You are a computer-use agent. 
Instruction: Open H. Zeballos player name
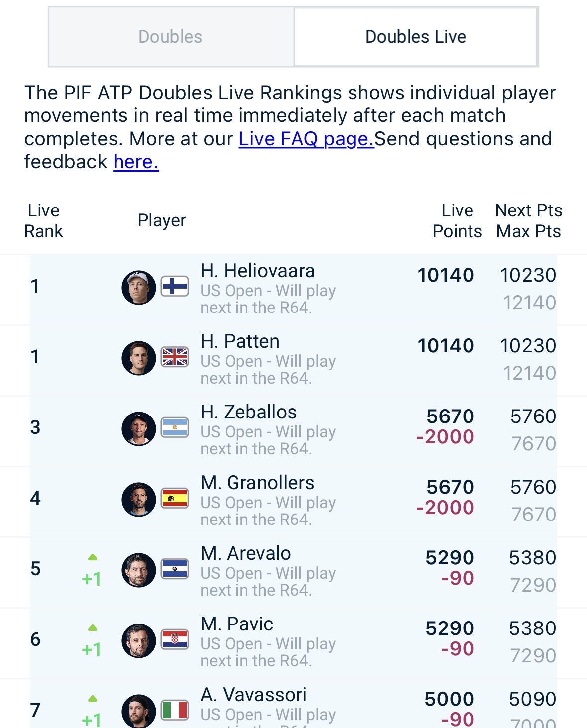click(x=248, y=412)
